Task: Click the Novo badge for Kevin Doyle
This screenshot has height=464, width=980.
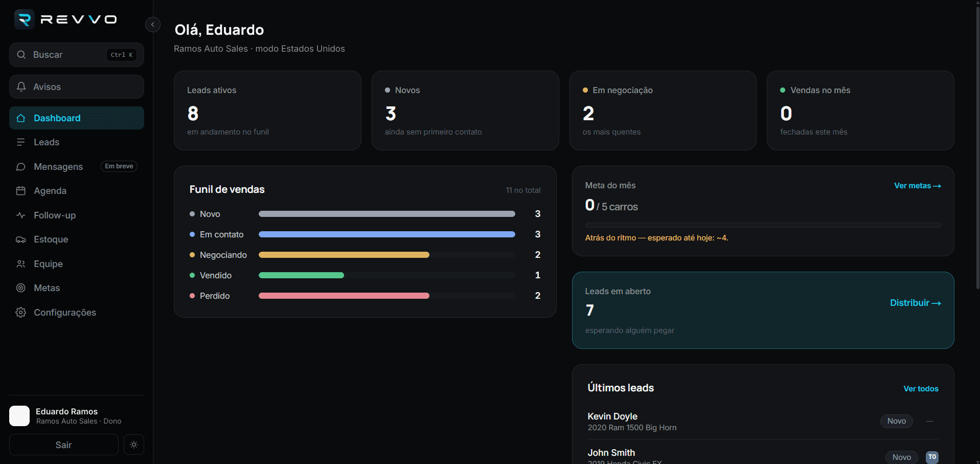Action: [x=897, y=421]
